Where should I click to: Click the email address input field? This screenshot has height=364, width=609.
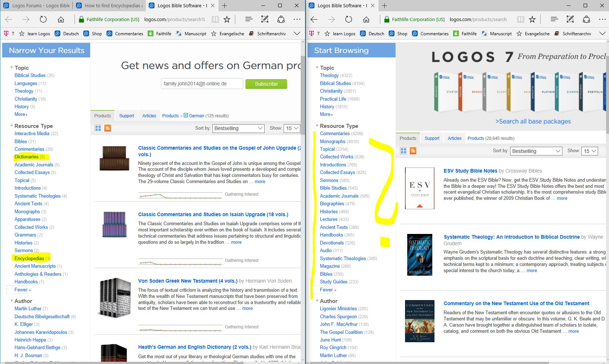[x=202, y=84]
